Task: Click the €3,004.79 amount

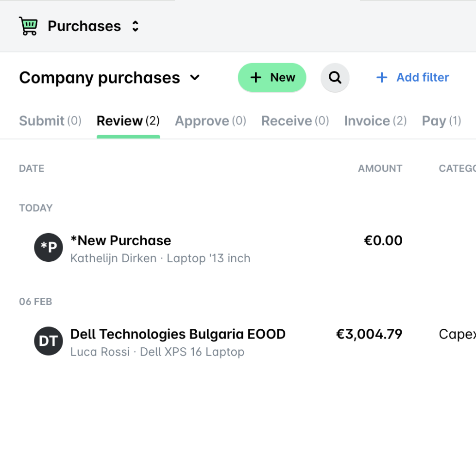Action: click(x=369, y=334)
